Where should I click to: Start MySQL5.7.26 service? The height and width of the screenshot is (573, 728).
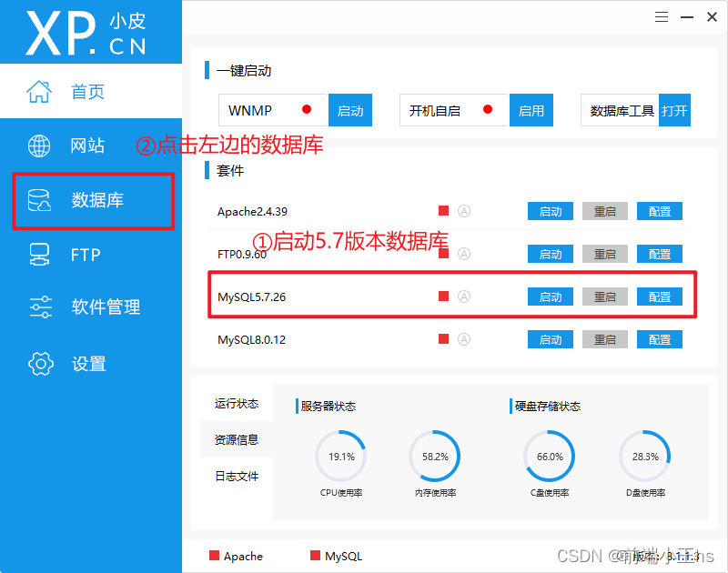click(551, 297)
